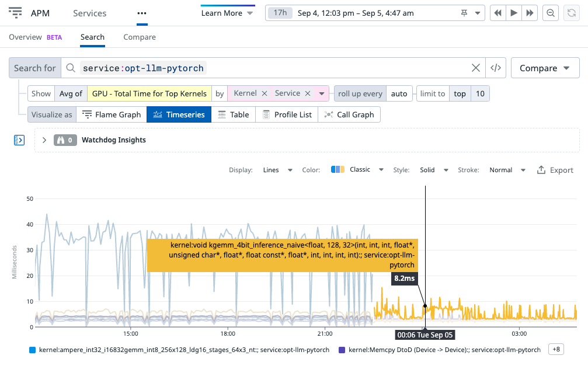Open the Display Lines dropdown
Image resolution: width=588 pixels, height=369 pixels.
pos(277,170)
